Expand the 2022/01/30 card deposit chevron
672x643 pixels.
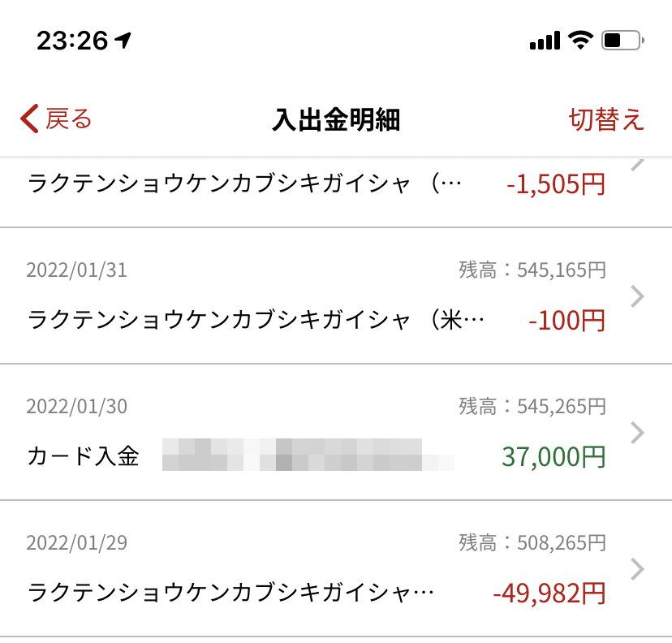click(x=638, y=433)
